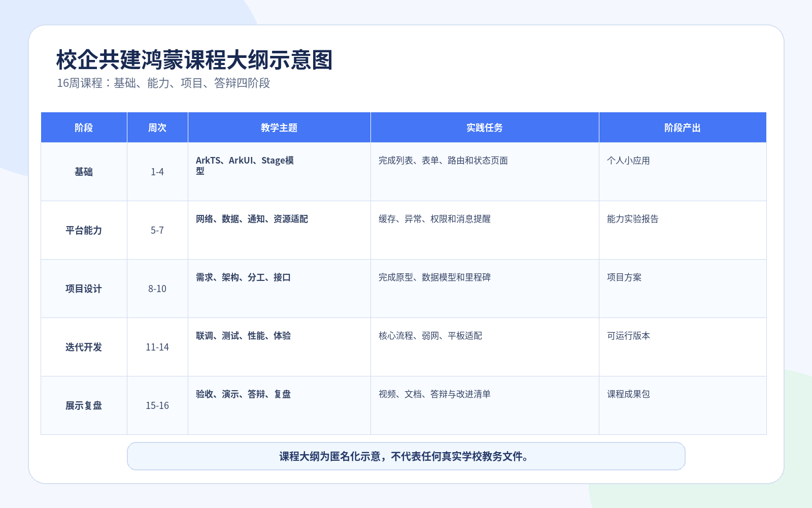Select 验收、演示、答辩、复盘 topic cell
The width and height of the screenshot is (812, 508).
[279, 405]
